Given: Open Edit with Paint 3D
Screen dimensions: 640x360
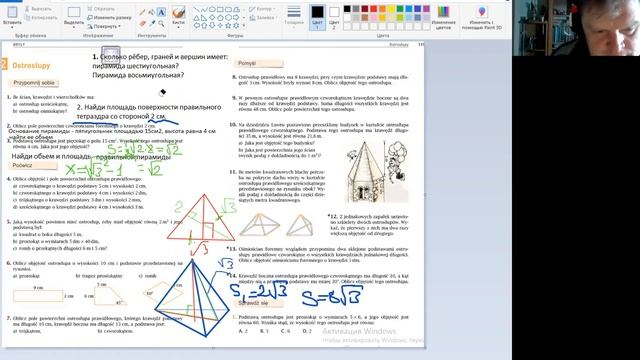Looking at the screenshot, I should pos(482,17).
